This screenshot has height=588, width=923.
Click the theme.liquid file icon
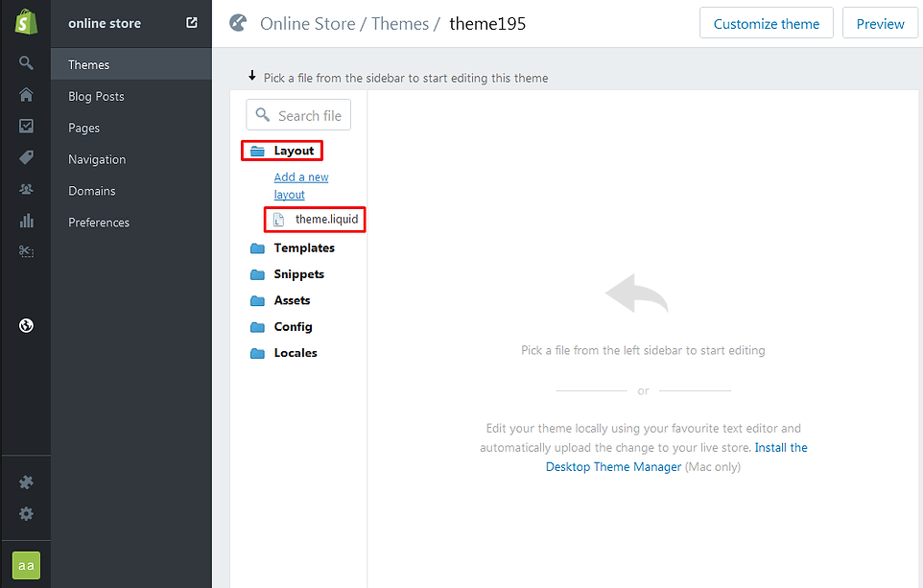279,220
